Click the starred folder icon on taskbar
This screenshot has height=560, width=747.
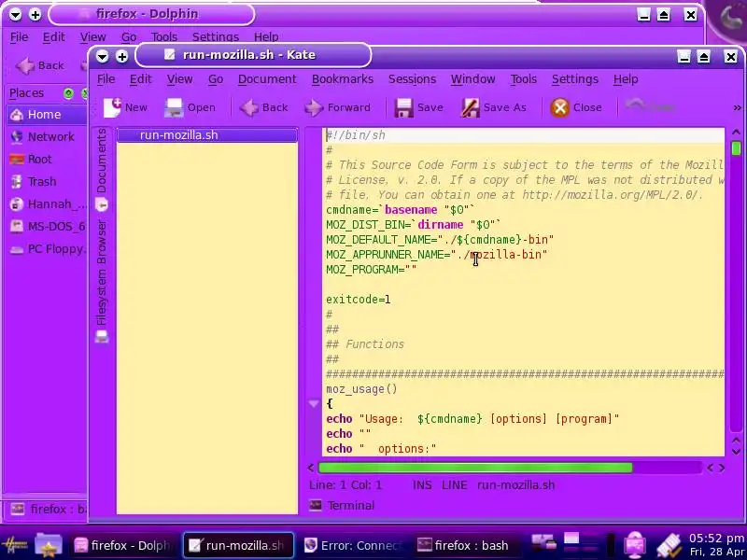[x=49, y=545]
